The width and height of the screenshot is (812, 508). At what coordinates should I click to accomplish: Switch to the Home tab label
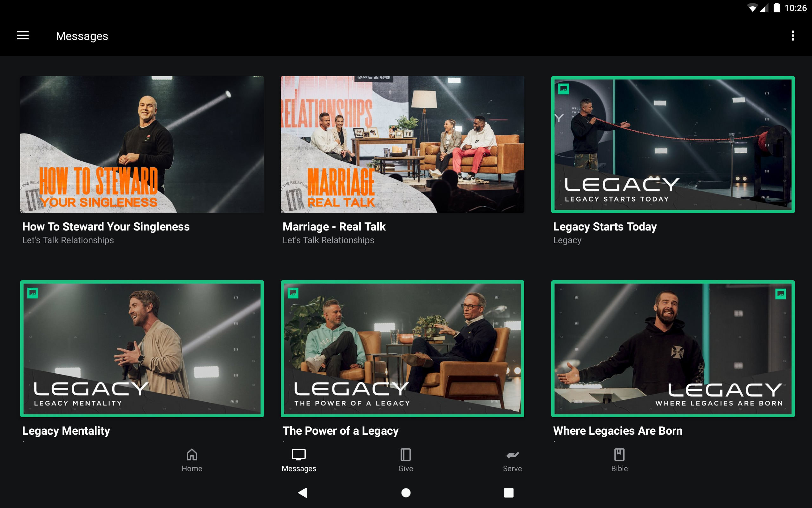[192, 469]
